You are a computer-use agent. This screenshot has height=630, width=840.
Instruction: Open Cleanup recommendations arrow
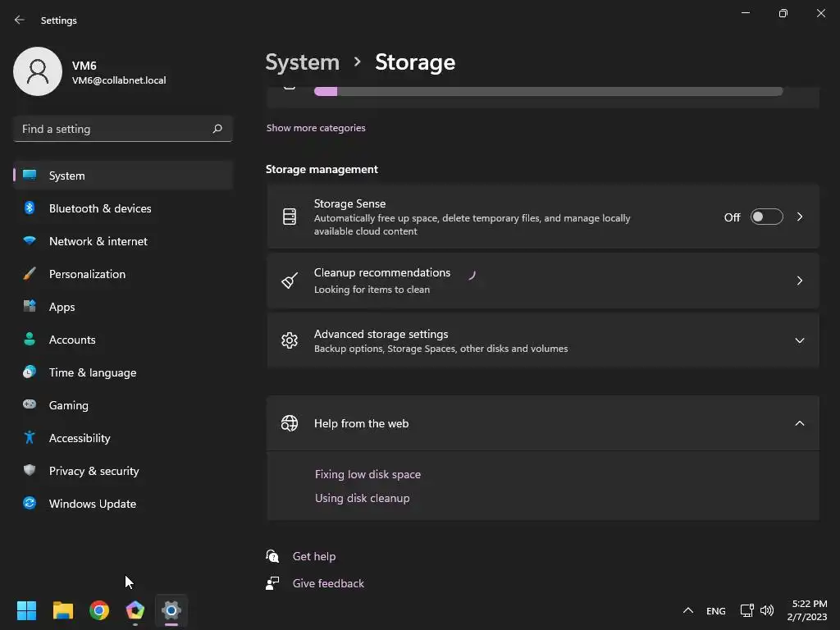pyautogui.click(x=799, y=281)
